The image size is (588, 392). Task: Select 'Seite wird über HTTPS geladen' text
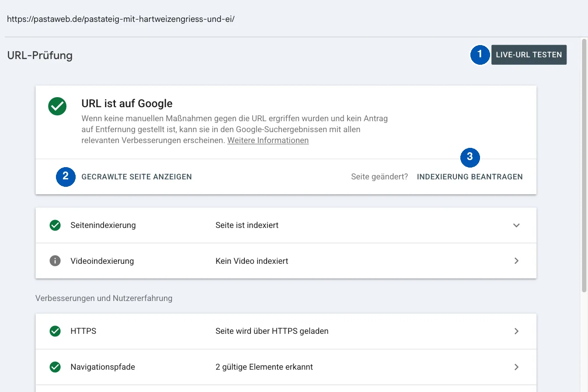pyautogui.click(x=272, y=331)
